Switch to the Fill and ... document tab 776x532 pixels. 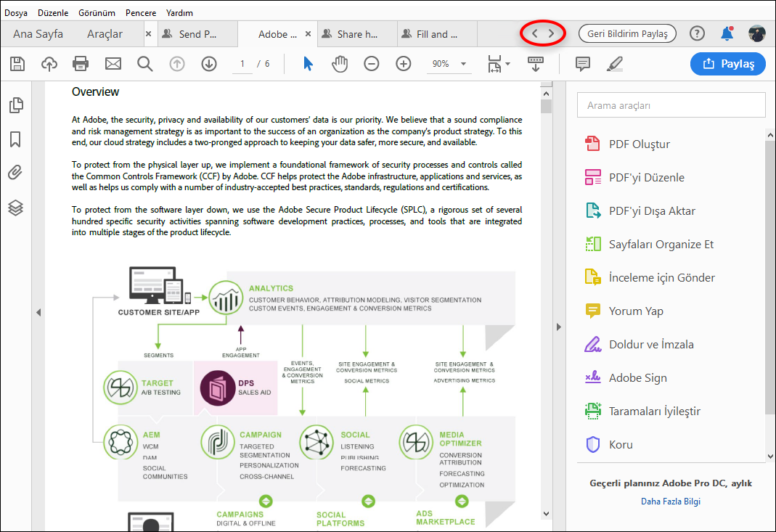tap(437, 34)
